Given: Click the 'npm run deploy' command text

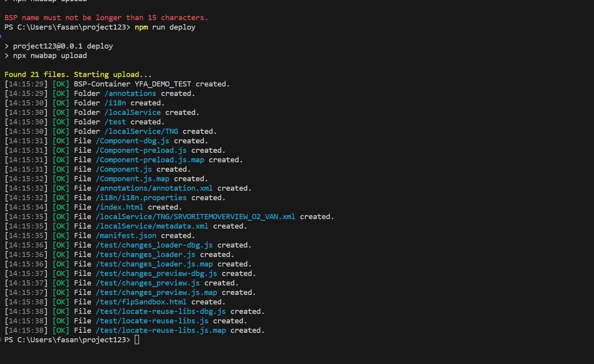Looking at the screenshot, I should (165, 27).
